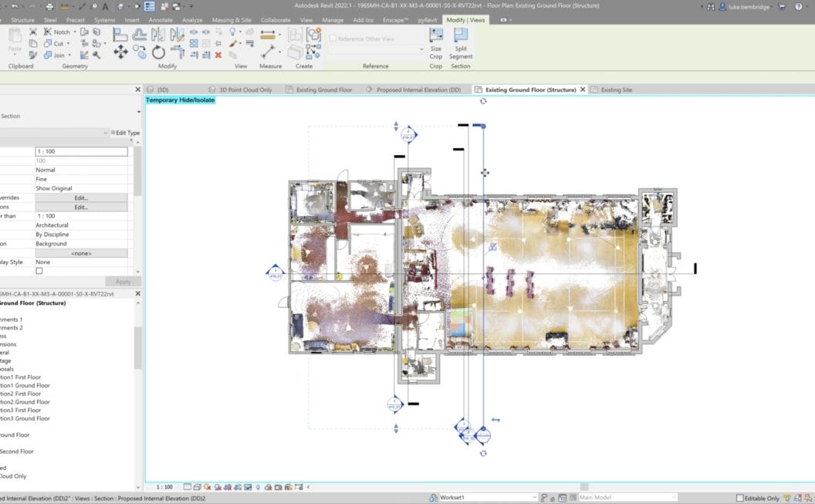This screenshot has width=815, height=504.
Task: Select the Move tool in Modify panel
Action: pos(120,52)
